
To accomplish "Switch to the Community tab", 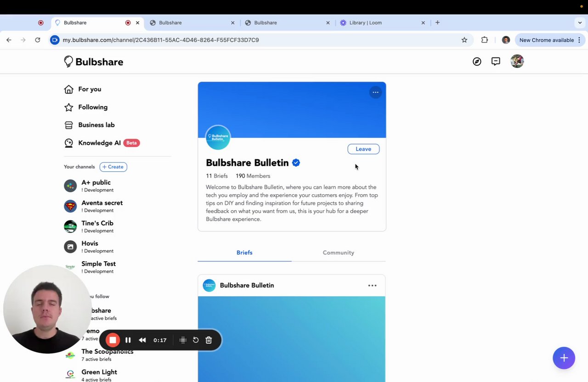I will point(339,253).
